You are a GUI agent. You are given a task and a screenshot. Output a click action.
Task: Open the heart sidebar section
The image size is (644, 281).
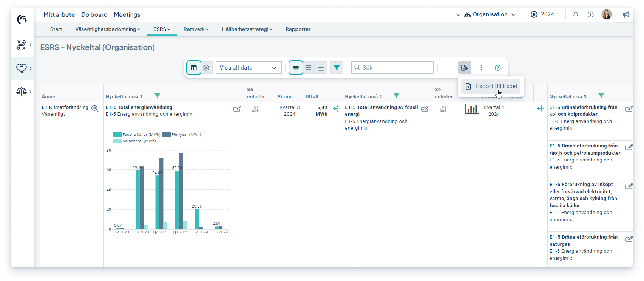point(22,68)
